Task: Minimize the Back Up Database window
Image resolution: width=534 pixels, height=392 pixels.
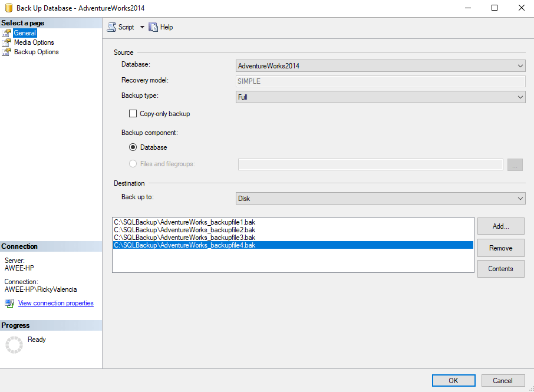Action: [468, 8]
